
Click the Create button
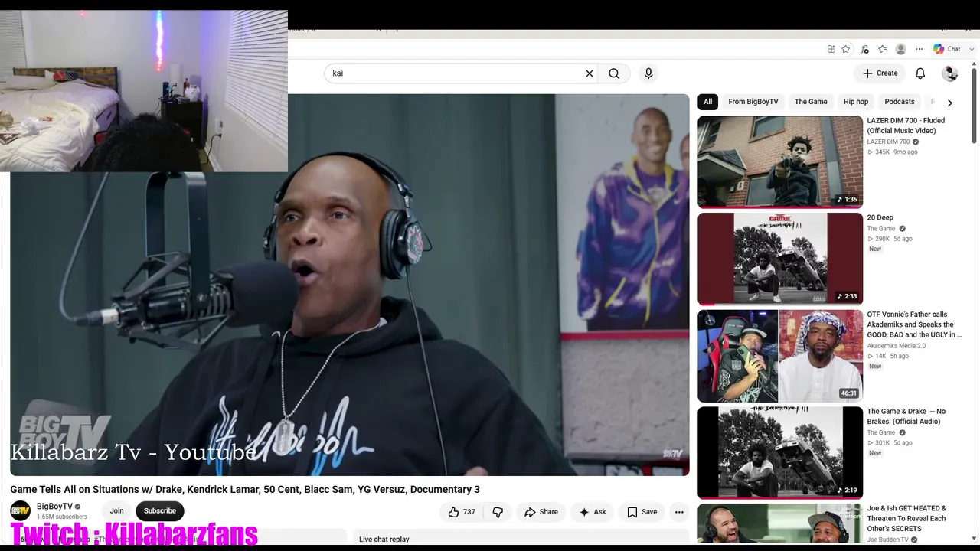point(880,73)
